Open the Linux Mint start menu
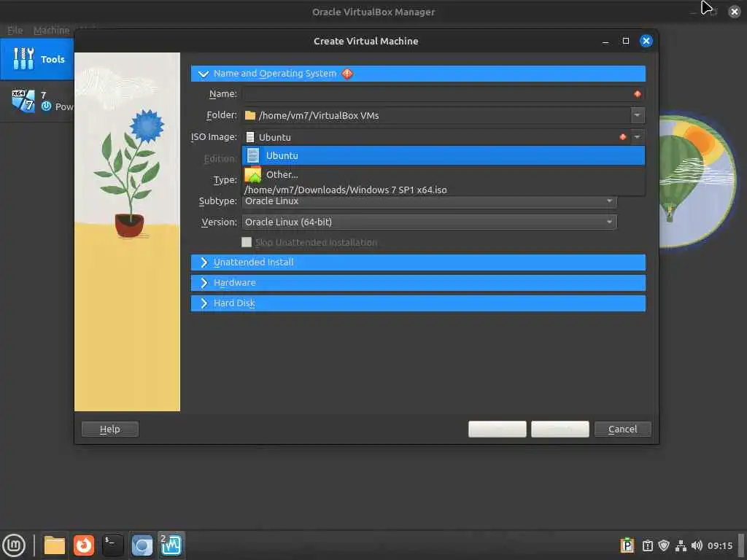 pos(15,545)
